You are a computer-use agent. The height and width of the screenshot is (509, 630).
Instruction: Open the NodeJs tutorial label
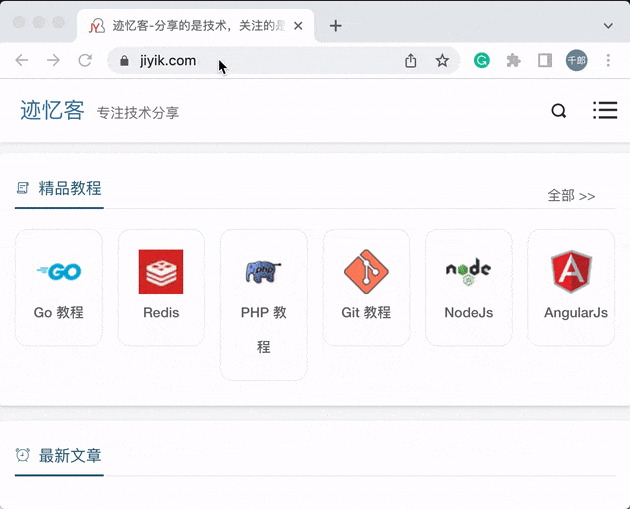tap(468, 313)
